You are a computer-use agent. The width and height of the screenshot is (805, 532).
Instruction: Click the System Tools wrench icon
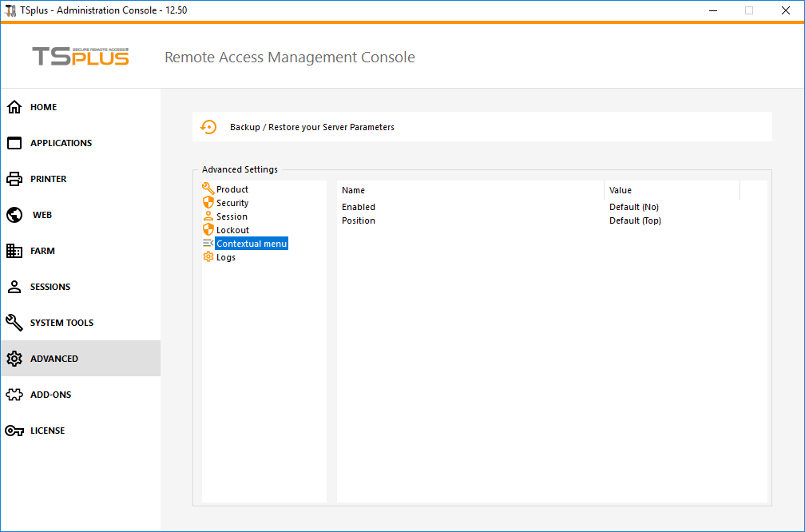click(14, 323)
